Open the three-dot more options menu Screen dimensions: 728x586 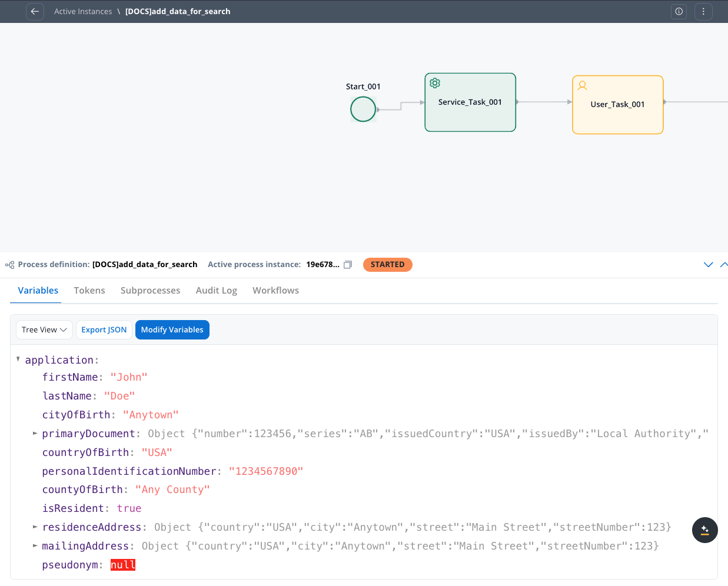pos(703,11)
